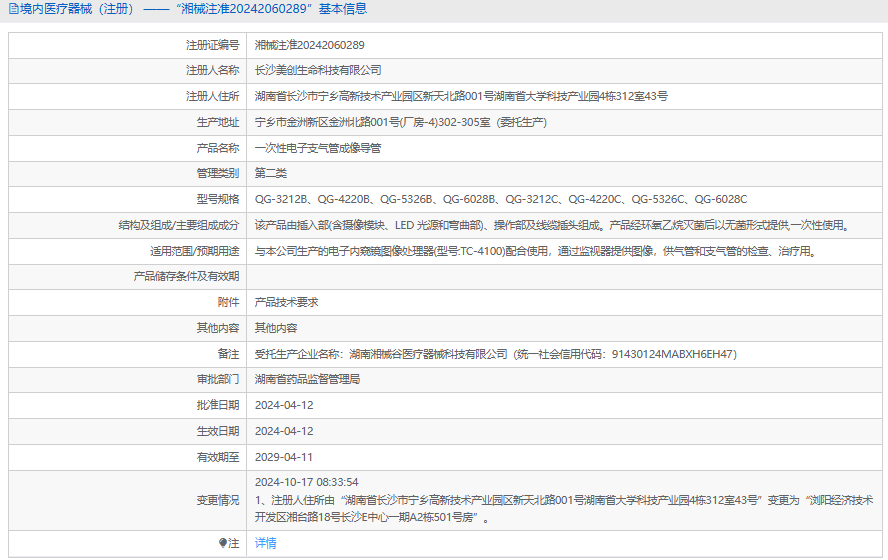Click the expiry date 2029-04-11
Image resolution: width=888 pixels, height=560 pixels.
point(284,458)
